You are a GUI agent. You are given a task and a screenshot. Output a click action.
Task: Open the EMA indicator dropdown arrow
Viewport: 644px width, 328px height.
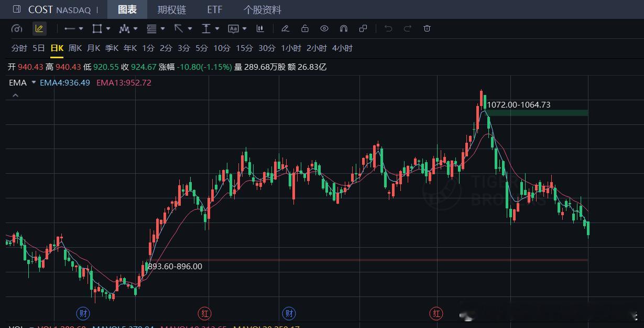point(34,82)
